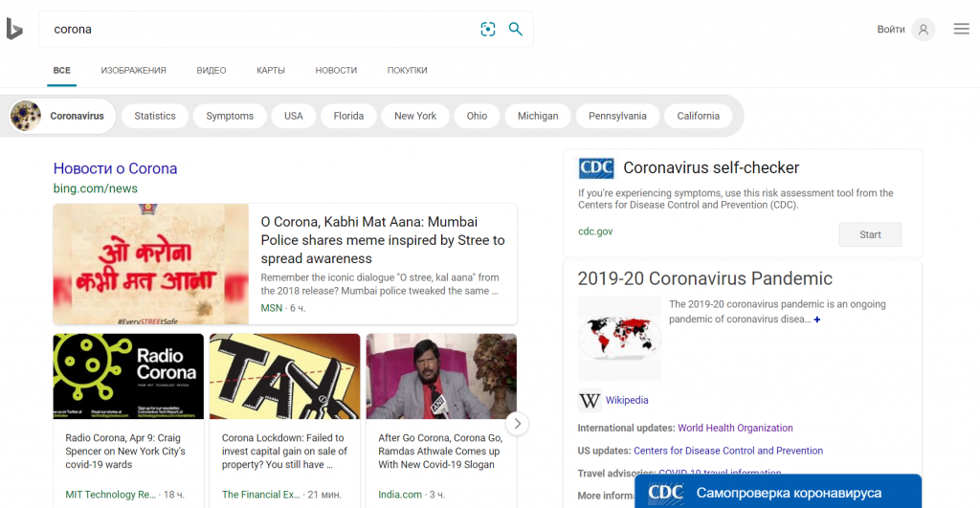The image size is (980, 508).
Task: Switch to the ИЗОБРАЖЕНИЯ tab
Action: coord(133,71)
